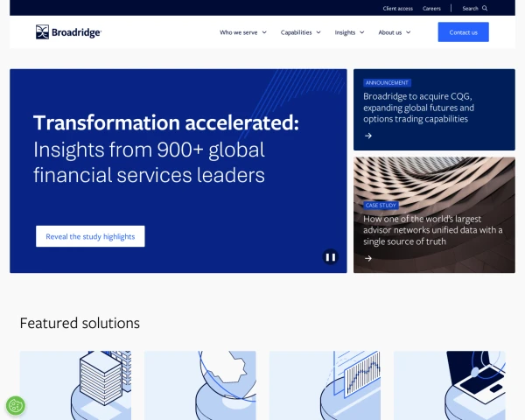Open the Capabilities menu
525x420 pixels.
pos(296,32)
